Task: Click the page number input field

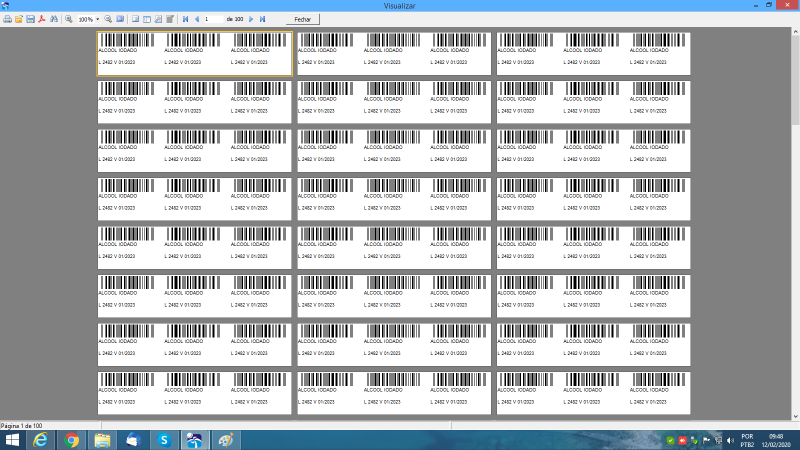Action: (x=214, y=19)
